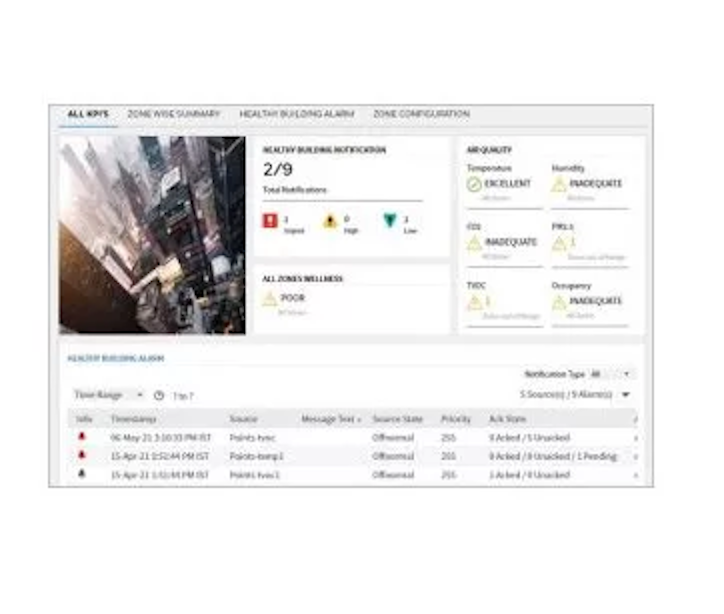Open the HEALTHY BUILDING ALARM tab
Screen dimensions: 724x614
(296, 114)
